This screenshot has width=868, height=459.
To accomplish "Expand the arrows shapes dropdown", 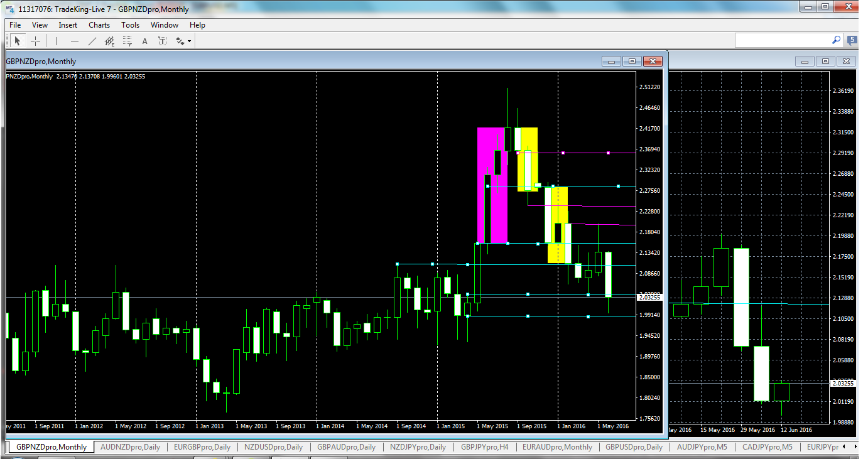I will [x=188, y=40].
